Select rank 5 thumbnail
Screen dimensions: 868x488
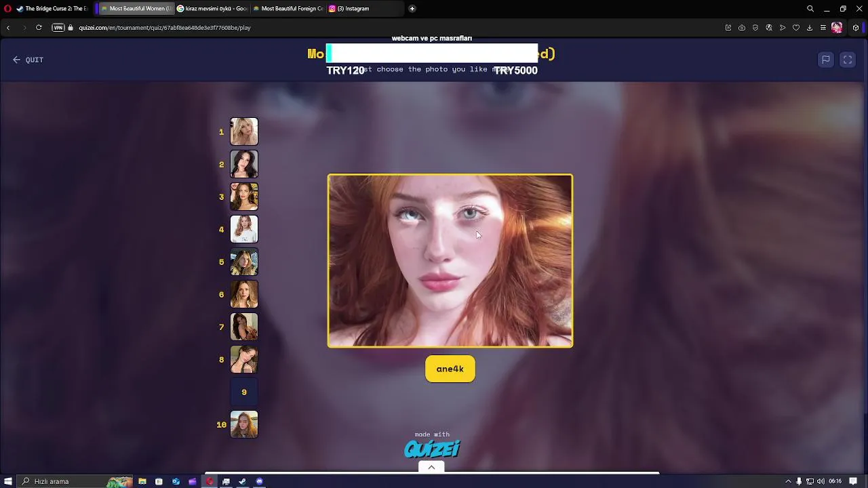point(244,262)
